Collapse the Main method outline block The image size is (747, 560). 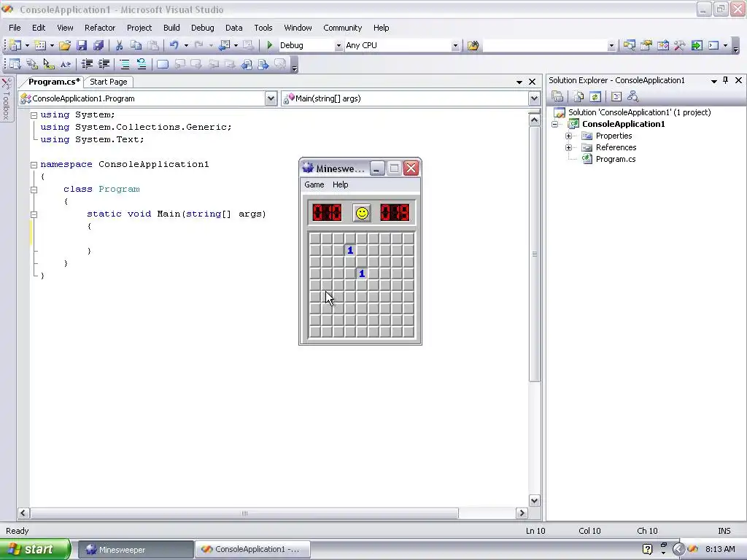tap(34, 214)
